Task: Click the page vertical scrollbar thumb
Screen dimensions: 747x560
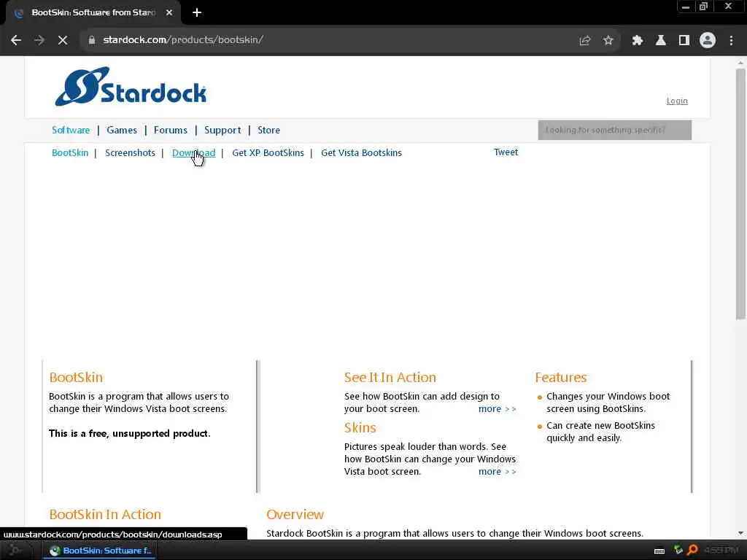Action: (740, 194)
